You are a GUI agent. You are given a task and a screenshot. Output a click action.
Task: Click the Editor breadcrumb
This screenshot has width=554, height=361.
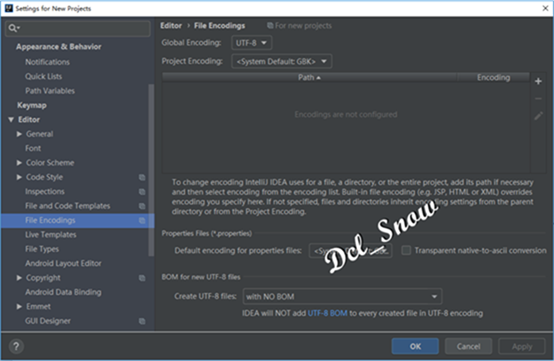[x=171, y=26]
